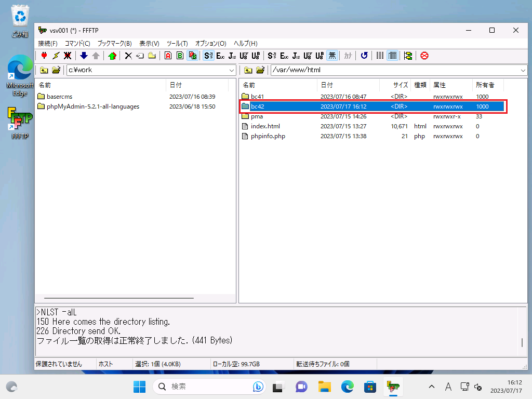Enable the detailed list view mode
This screenshot has height=399, width=532.
coord(392,56)
